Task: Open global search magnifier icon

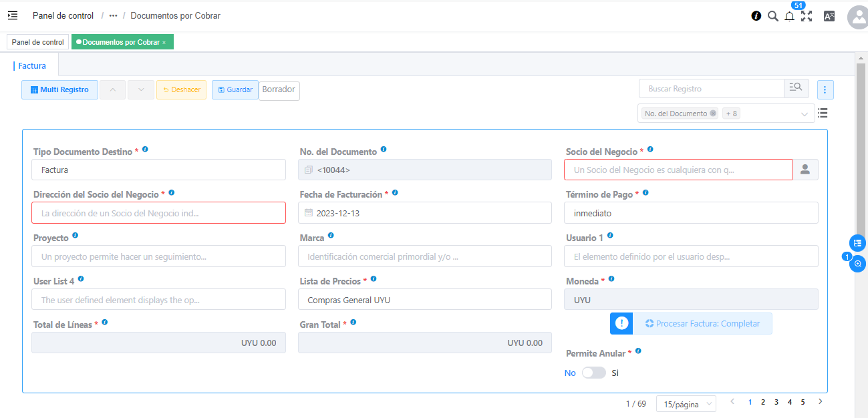Action: pyautogui.click(x=772, y=16)
